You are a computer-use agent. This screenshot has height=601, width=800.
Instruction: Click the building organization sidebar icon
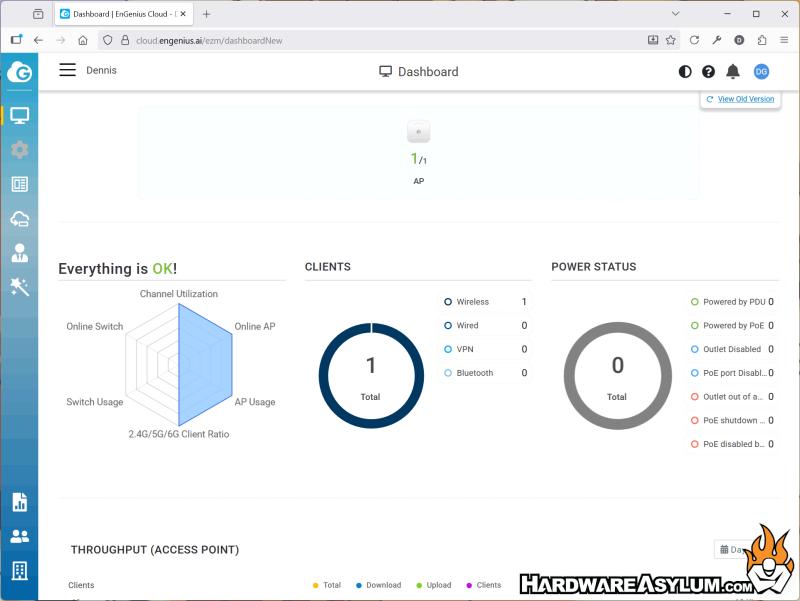coord(19,571)
